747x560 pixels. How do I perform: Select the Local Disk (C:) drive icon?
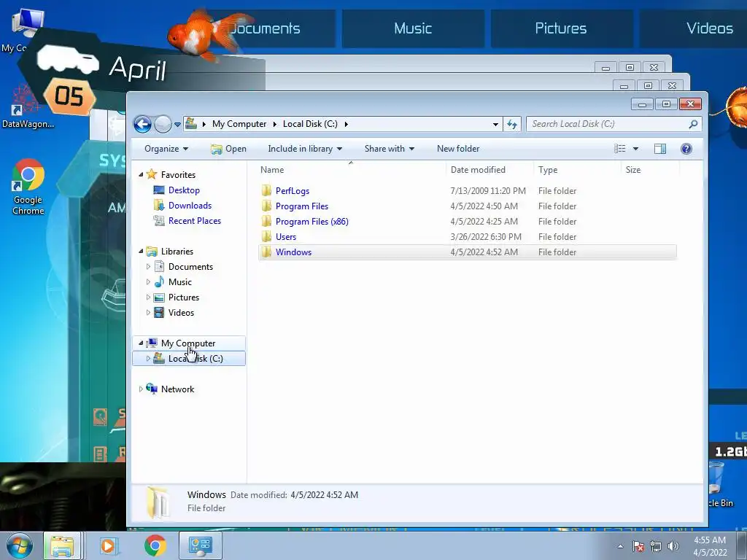(x=158, y=358)
